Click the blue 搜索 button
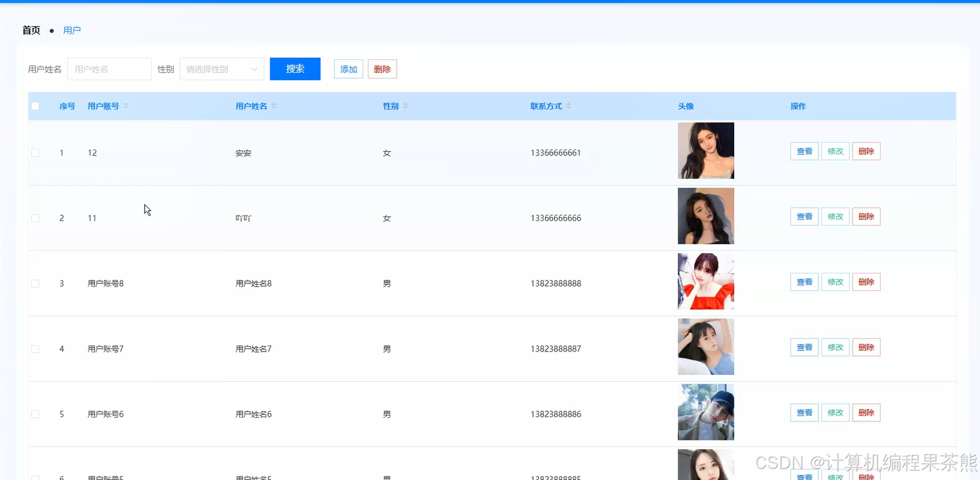This screenshot has width=980, height=480. [x=295, y=69]
